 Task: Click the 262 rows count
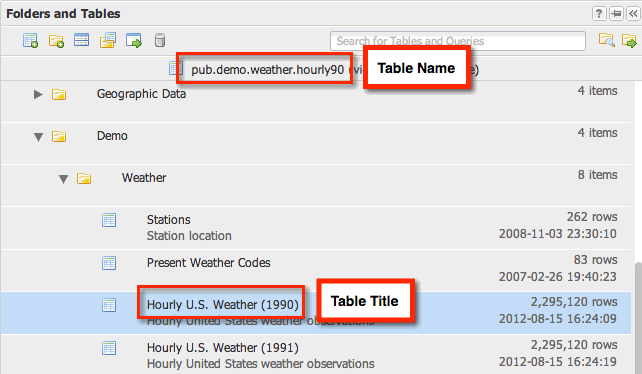pos(592,217)
